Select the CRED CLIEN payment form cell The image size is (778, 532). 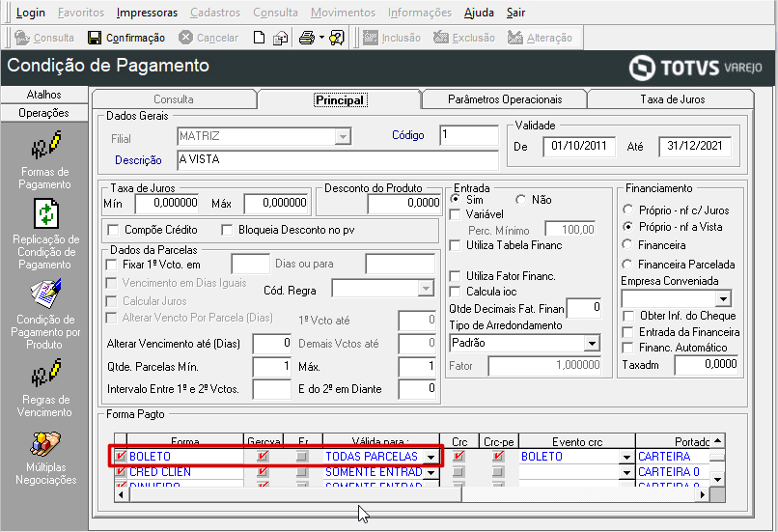tap(185, 472)
